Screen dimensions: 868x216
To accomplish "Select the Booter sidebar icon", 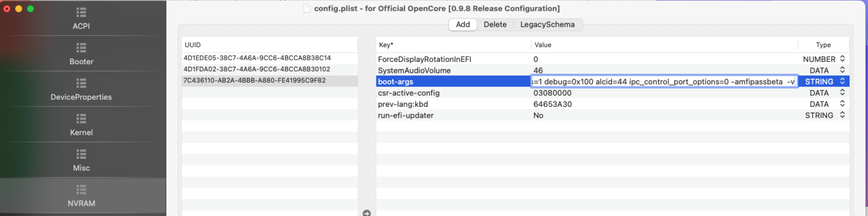I will click(x=81, y=48).
